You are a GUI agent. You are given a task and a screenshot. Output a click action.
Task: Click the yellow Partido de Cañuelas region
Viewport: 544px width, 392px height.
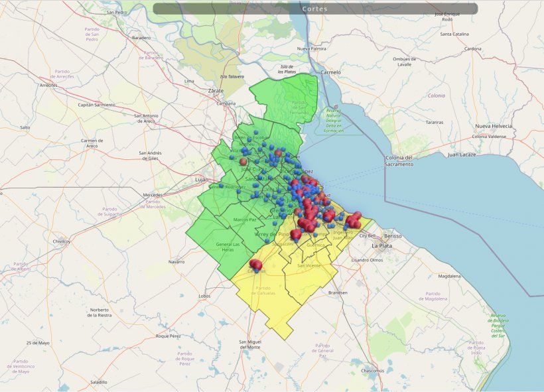[265, 291]
